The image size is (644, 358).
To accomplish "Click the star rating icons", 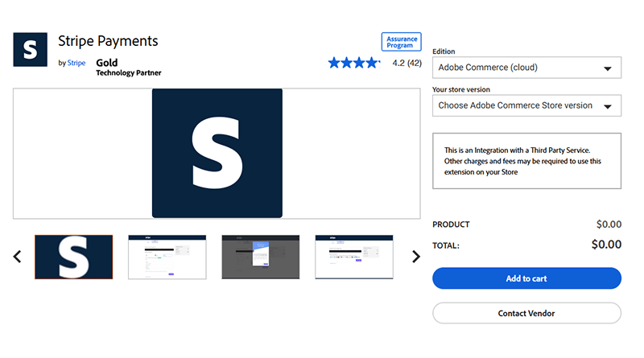I will [x=354, y=63].
